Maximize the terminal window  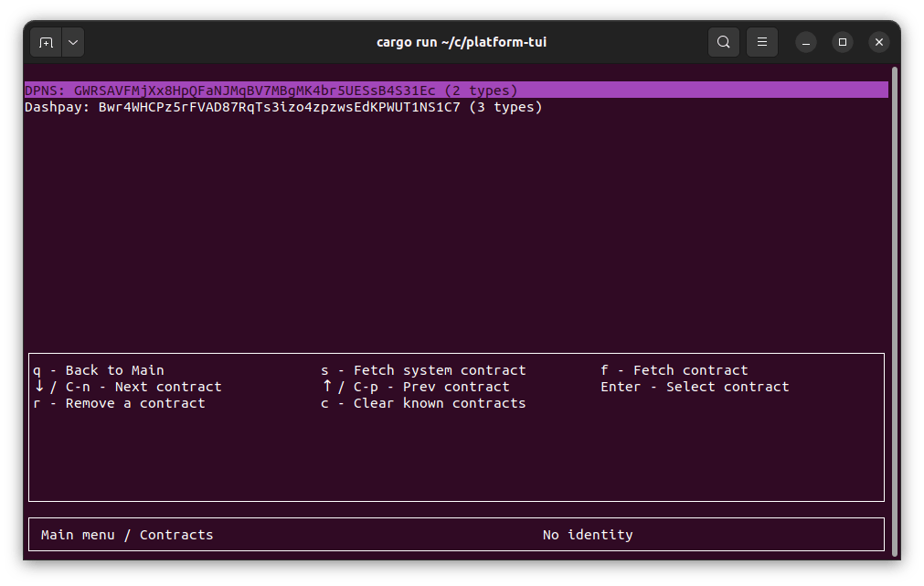(x=842, y=42)
